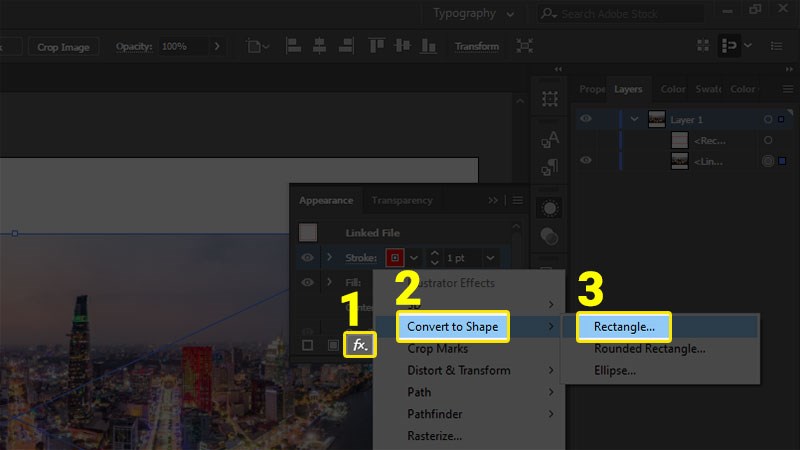Toggle visibility of Layer 1

(586, 119)
